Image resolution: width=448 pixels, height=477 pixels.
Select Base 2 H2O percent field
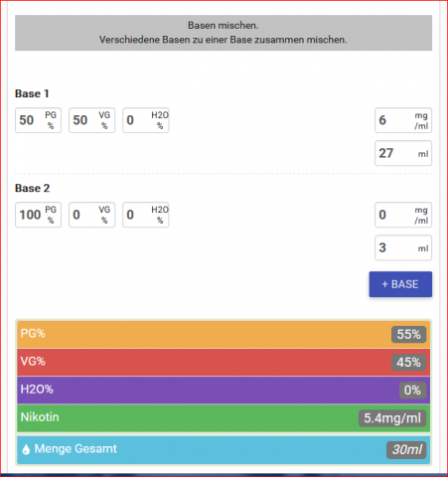(x=146, y=215)
